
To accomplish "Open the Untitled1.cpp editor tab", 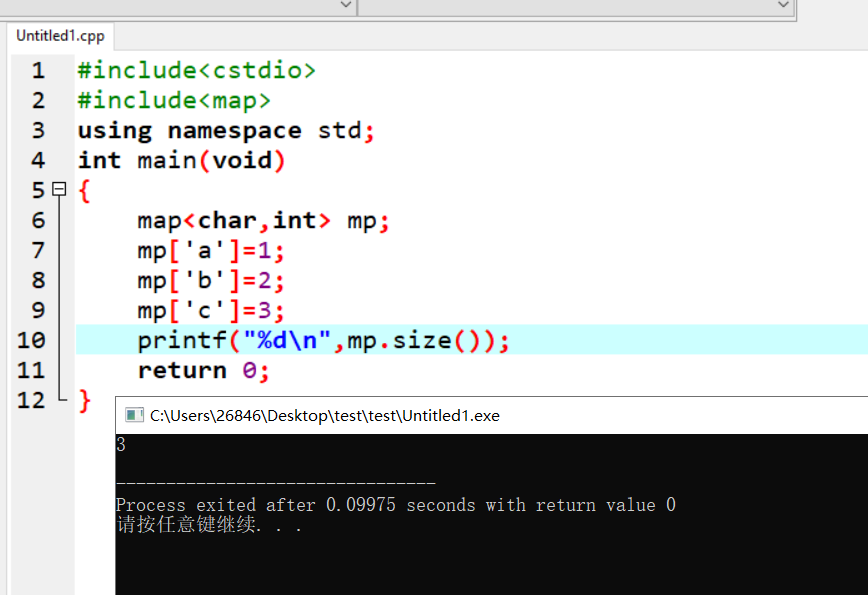I will tap(60, 36).
